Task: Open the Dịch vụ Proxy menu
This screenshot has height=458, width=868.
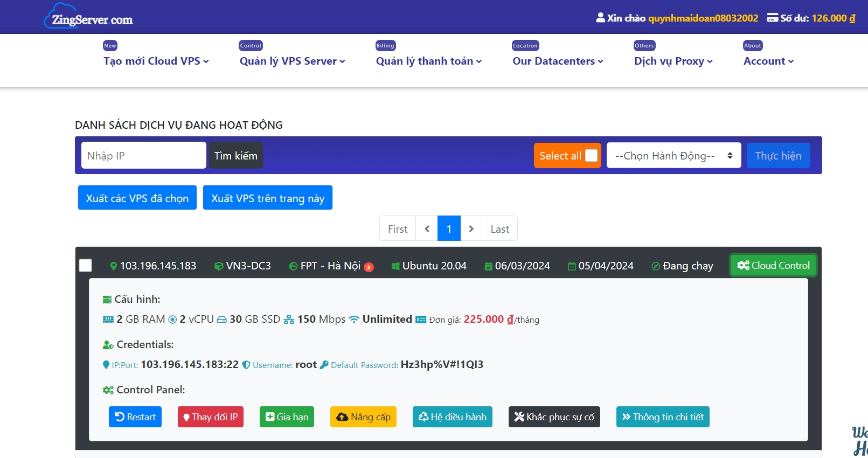Action: (673, 61)
